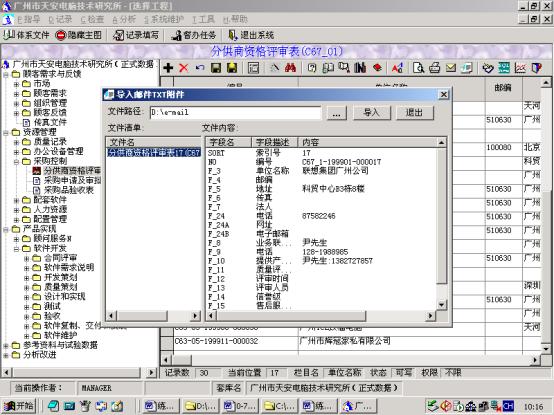Click 隐藏主图 toolbar item

tap(78, 35)
